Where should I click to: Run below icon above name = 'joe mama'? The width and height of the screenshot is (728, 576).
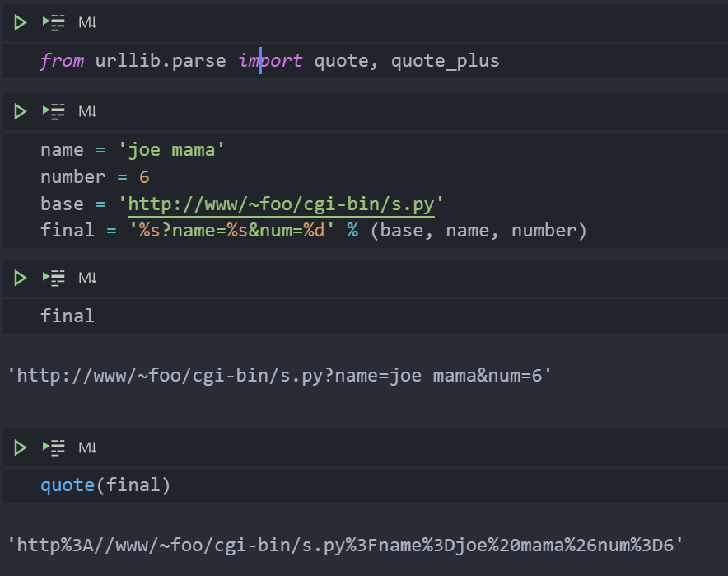coord(54,111)
